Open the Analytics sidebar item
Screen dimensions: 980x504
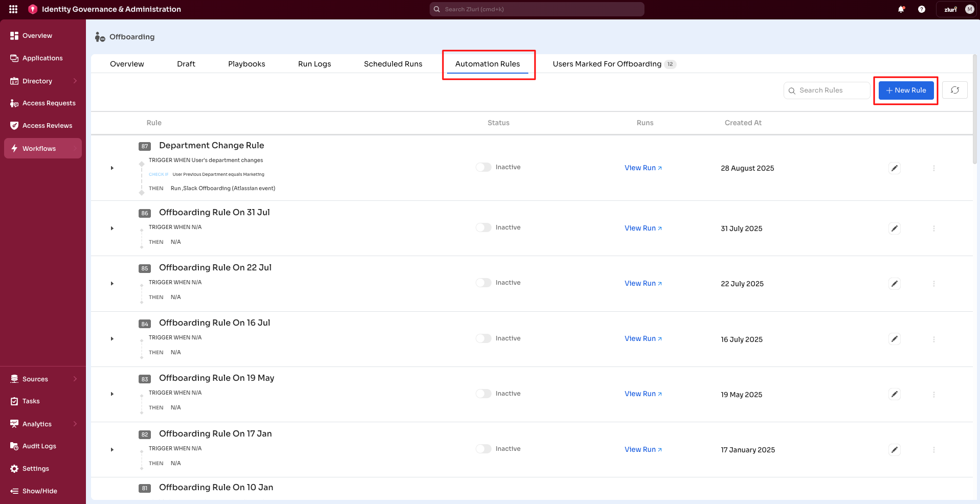coord(36,424)
